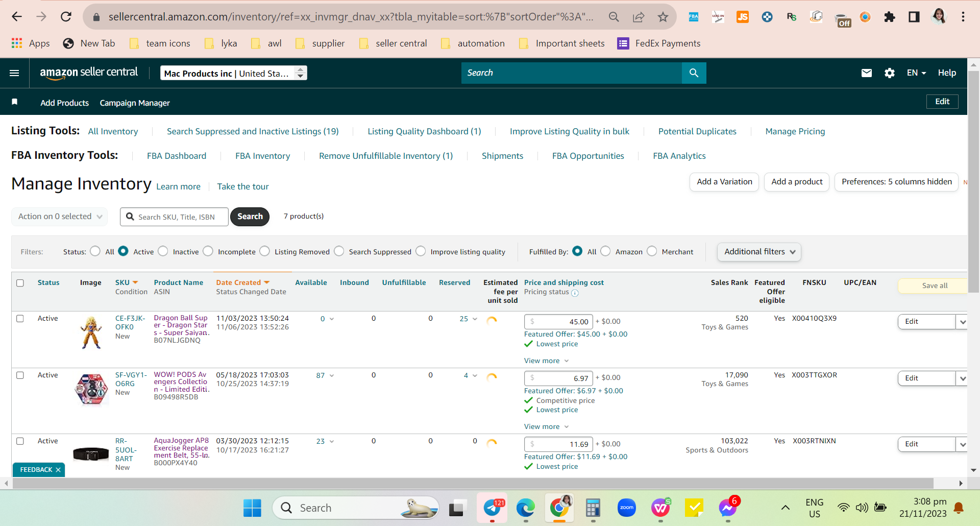This screenshot has width=980, height=526.
Task: Click the horizontal scrollbar under the table
Action: point(472,483)
